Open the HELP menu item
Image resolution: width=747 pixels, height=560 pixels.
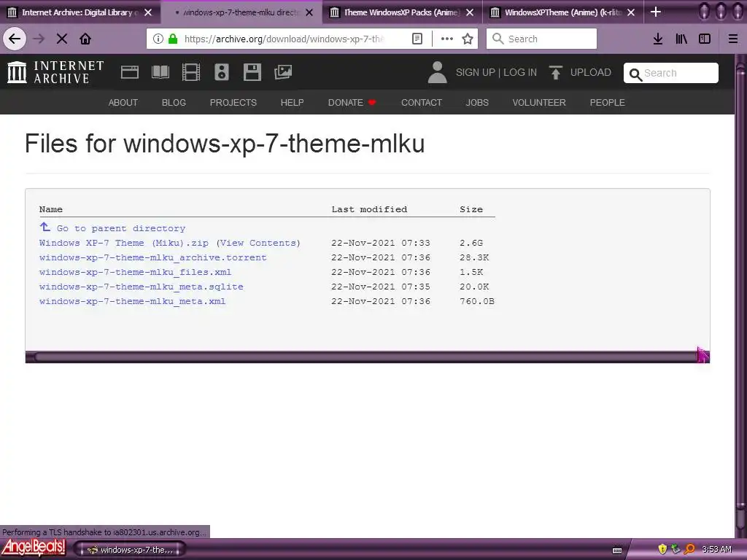(292, 102)
